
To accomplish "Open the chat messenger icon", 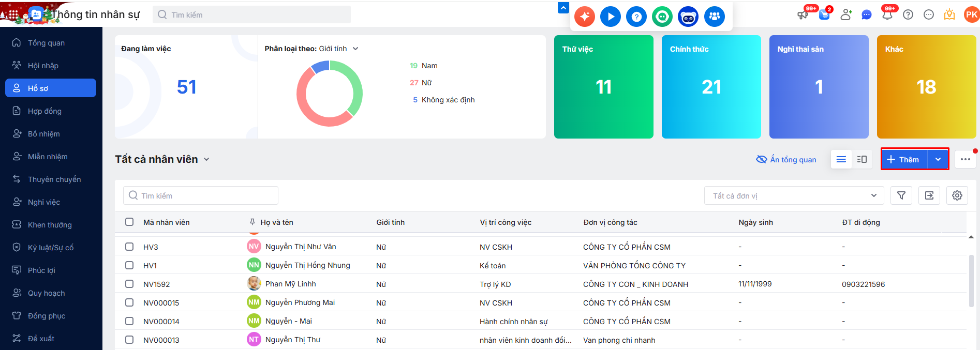I will [867, 14].
